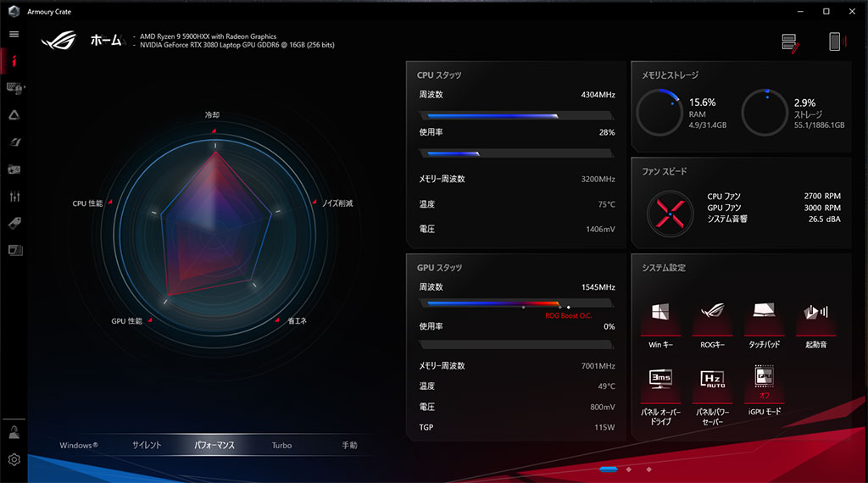The width and height of the screenshot is (868, 483).
Task: Open the Aura Sync triangle icon
Action: tap(14, 115)
